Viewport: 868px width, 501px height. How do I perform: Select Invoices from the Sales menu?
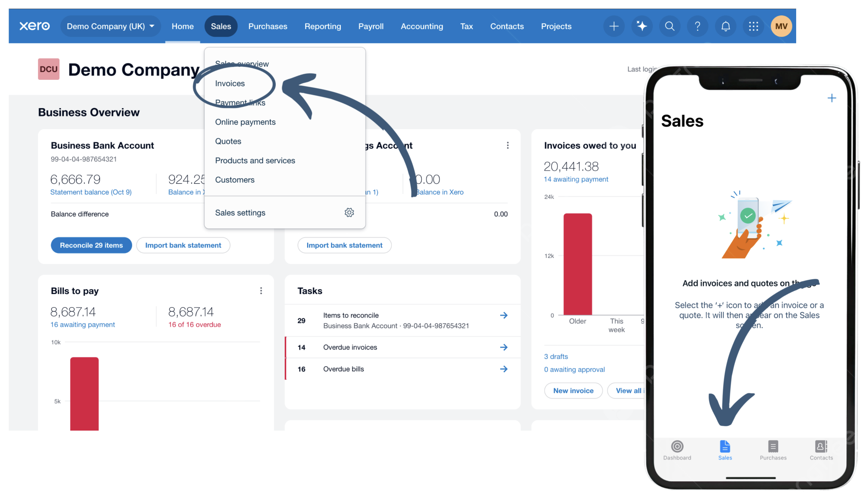(x=230, y=83)
